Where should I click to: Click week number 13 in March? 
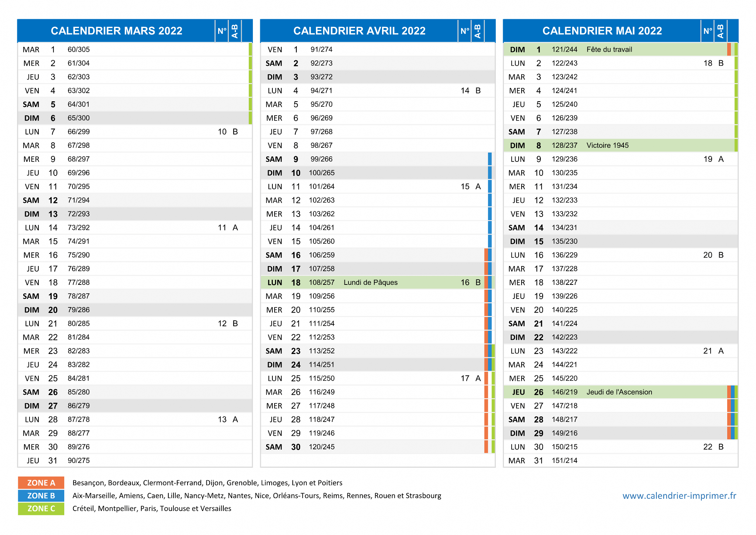222,419
